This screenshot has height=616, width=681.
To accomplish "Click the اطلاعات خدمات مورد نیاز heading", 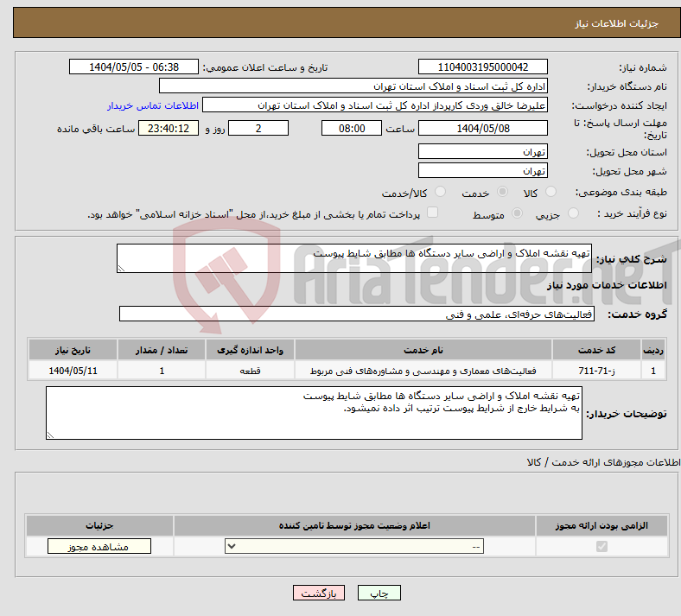I will (607, 285).
